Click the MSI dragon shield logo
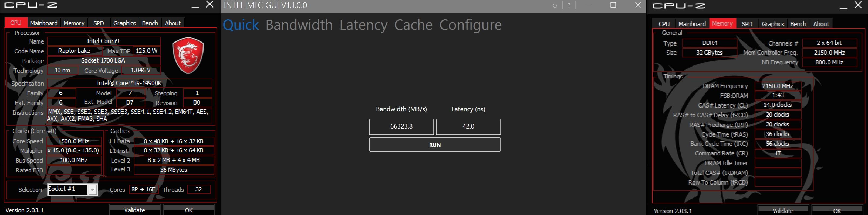This screenshot has height=215, width=868. tap(188, 56)
